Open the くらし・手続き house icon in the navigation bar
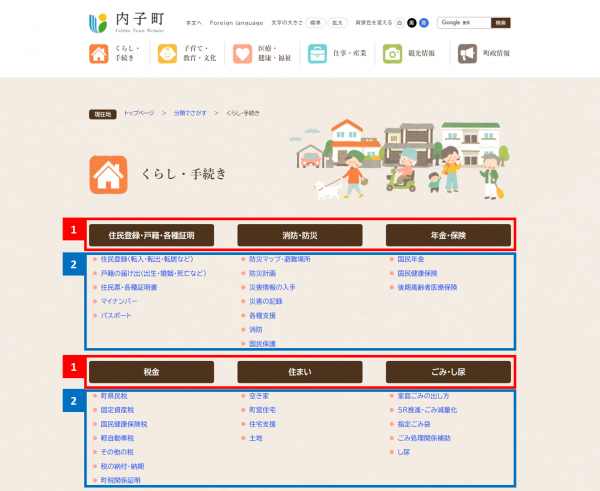The image size is (600, 491). tap(99, 54)
